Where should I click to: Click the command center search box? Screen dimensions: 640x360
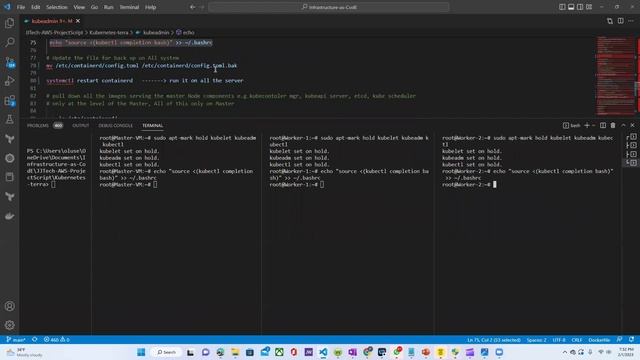(329, 7)
